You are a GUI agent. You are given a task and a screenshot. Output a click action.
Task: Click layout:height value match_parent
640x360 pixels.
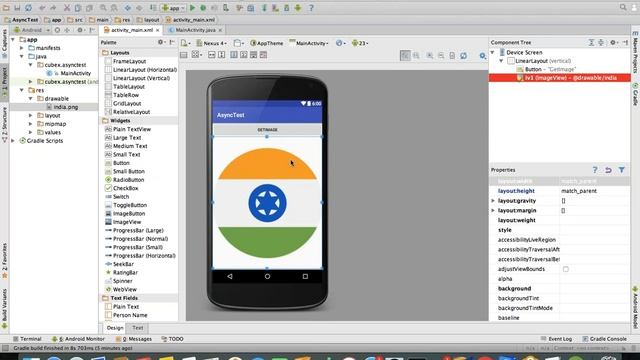tap(579, 191)
